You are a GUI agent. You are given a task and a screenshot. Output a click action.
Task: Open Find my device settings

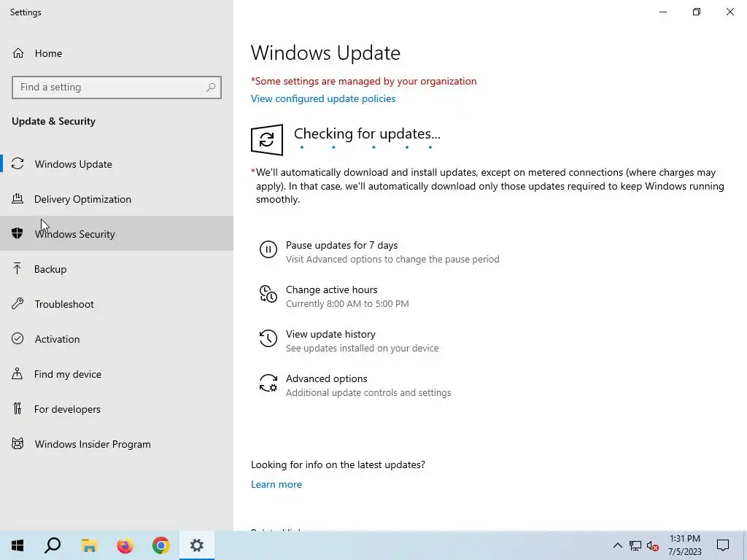(x=117, y=374)
